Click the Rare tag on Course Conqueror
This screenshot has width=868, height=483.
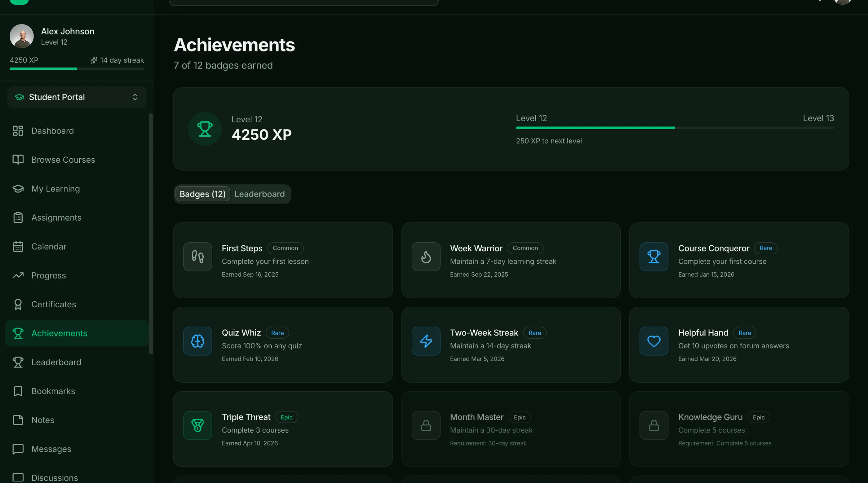point(766,248)
